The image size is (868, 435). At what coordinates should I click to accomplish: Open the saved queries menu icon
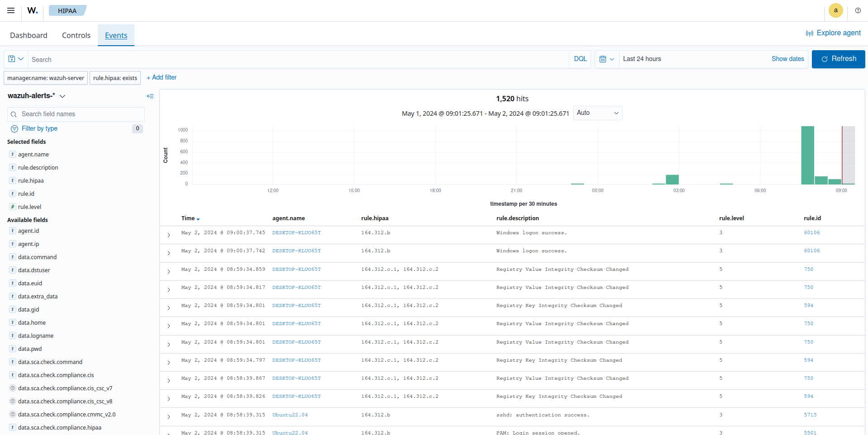pos(16,59)
